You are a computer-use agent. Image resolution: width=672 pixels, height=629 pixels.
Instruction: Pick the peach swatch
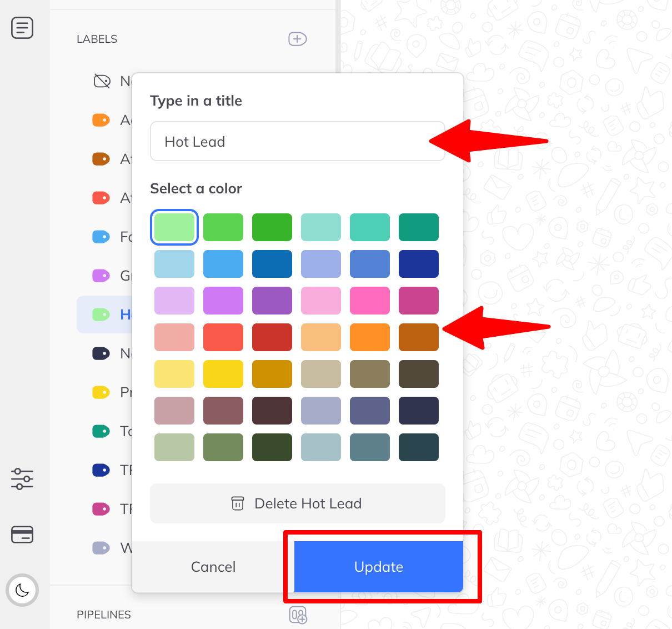(321, 337)
